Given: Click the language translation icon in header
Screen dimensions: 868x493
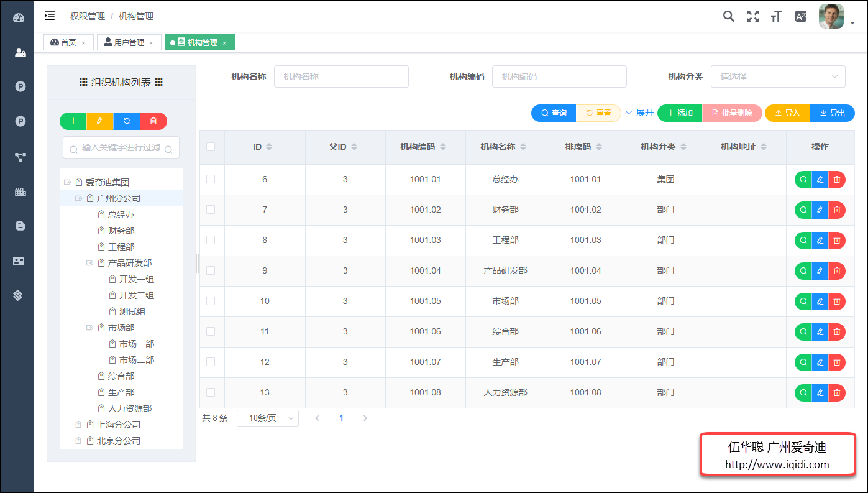Looking at the screenshot, I should [x=801, y=17].
